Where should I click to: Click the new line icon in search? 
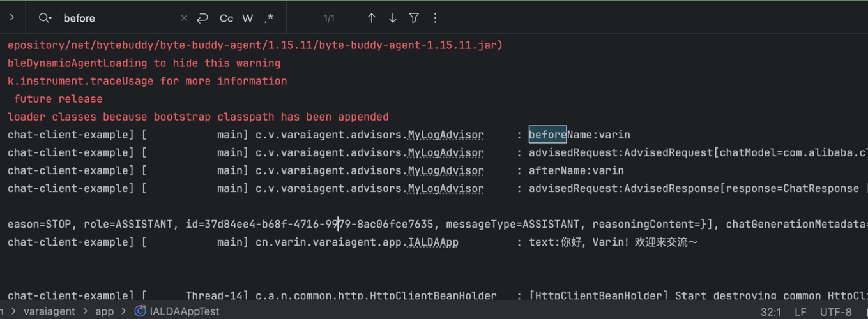(x=202, y=19)
